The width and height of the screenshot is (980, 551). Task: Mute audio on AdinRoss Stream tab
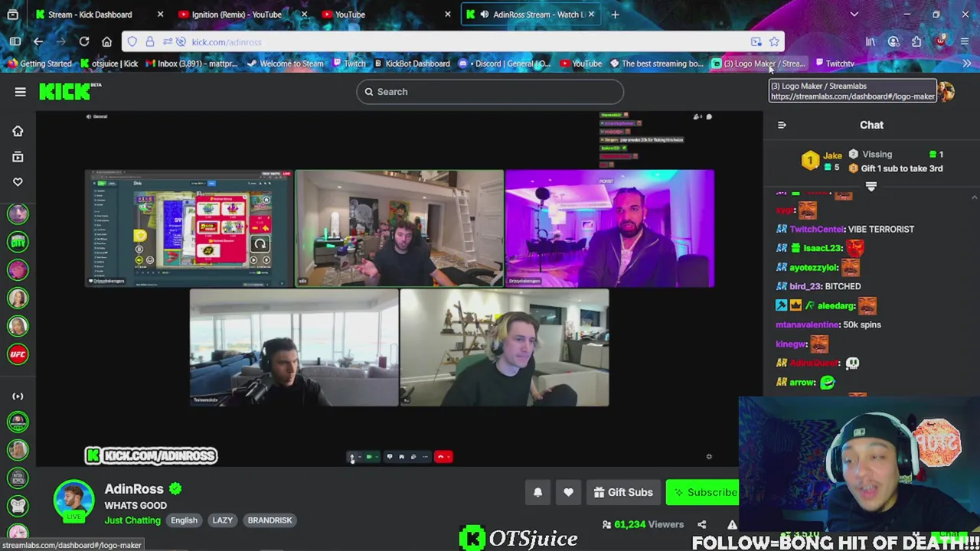485,15
